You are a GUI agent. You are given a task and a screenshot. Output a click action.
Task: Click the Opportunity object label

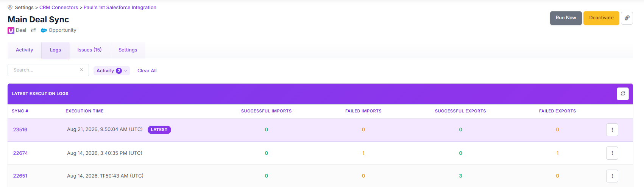tap(62, 30)
